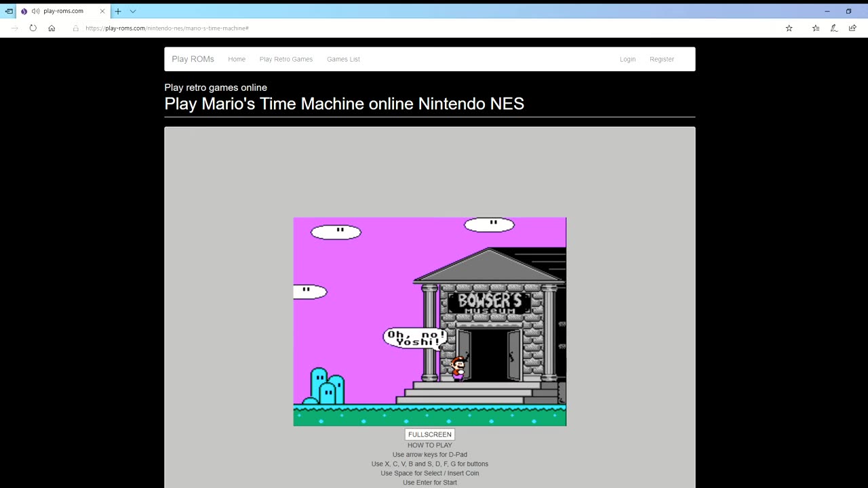The height and width of the screenshot is (488, 868).
Task: Refresh the page
Action: click(33, 28)
